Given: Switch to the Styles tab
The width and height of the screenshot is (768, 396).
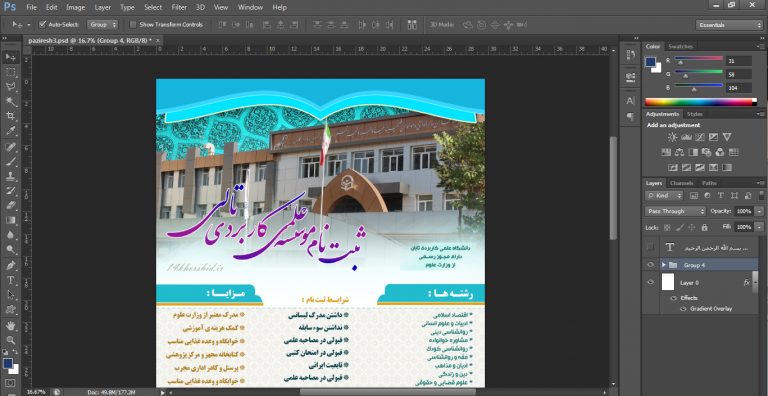Looking at the screenshot, I should coord(695,114).
